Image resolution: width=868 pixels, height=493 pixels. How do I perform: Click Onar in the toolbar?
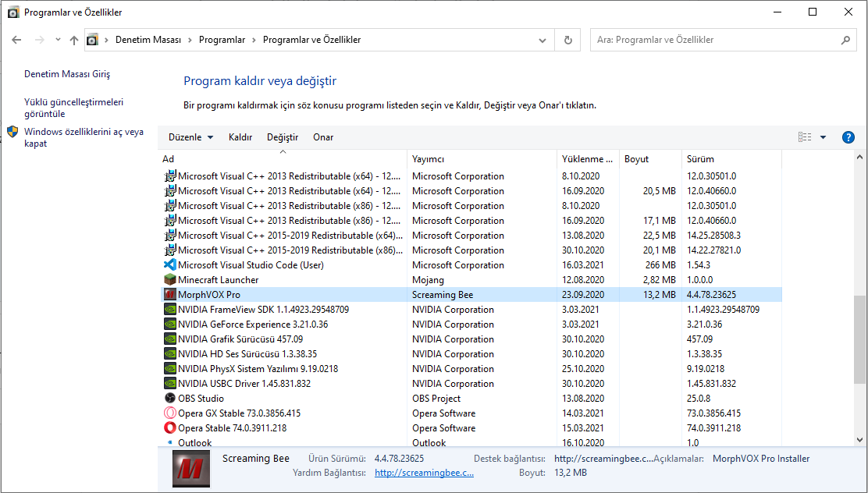[x=323, y=137]
